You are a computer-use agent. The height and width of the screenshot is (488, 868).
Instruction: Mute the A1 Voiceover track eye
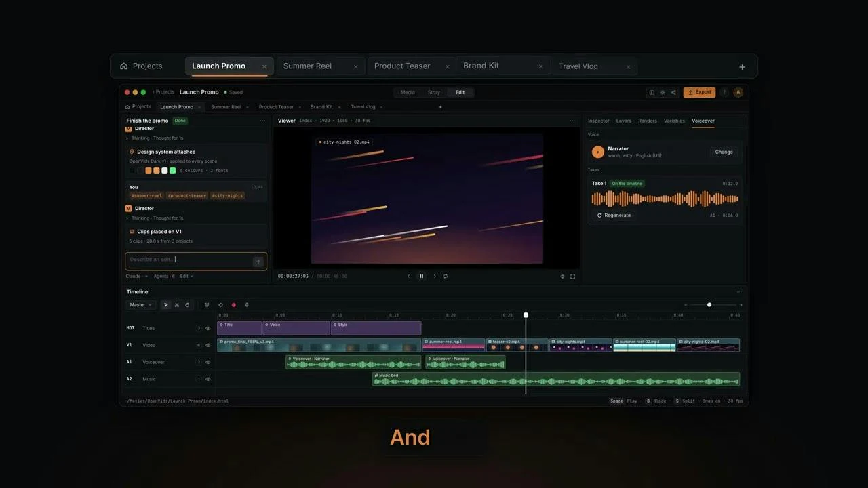click(208, 362)
